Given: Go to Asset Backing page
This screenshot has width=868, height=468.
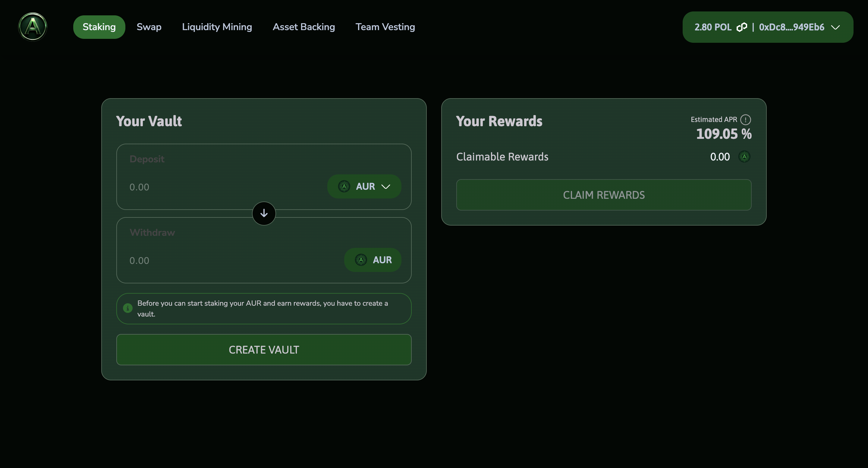Looking at the screenshot, I should pyautogui.click(x=303, y=27).
